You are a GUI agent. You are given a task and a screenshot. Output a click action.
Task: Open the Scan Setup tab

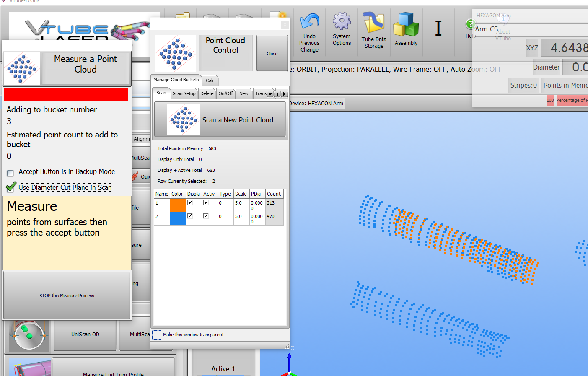(x=184, y=93)
